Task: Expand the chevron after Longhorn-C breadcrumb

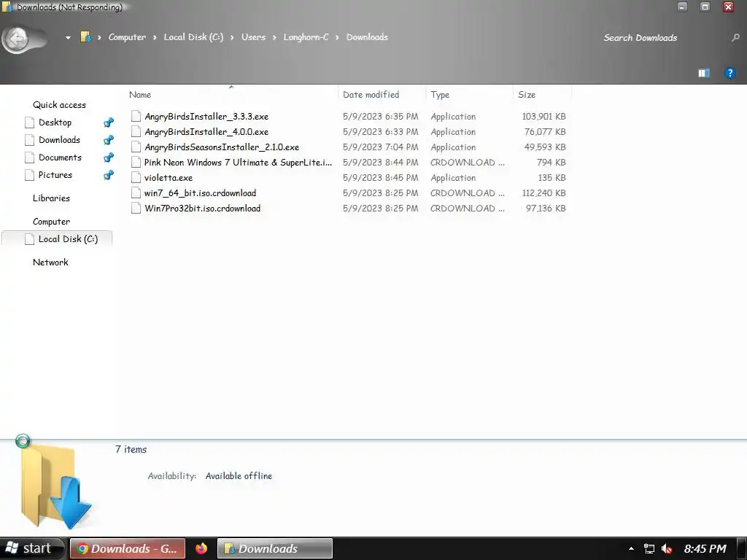Action: click(337, 37)
